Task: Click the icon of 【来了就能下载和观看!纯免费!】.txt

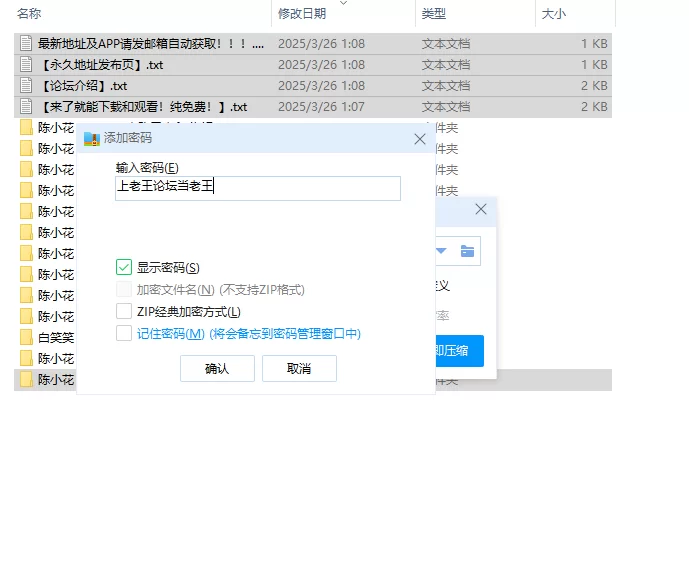Action: (x=27, y=107)
